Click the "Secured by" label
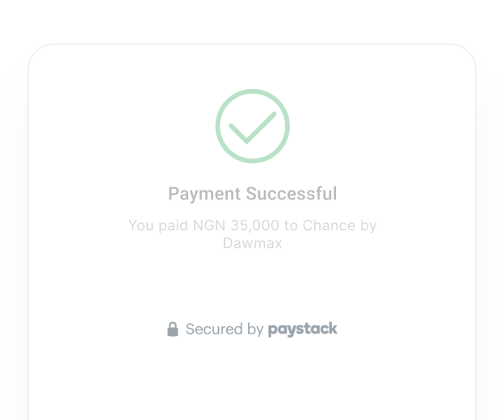Image resolution: width=504 pixels, height=420 pixels. click(225, 330)
